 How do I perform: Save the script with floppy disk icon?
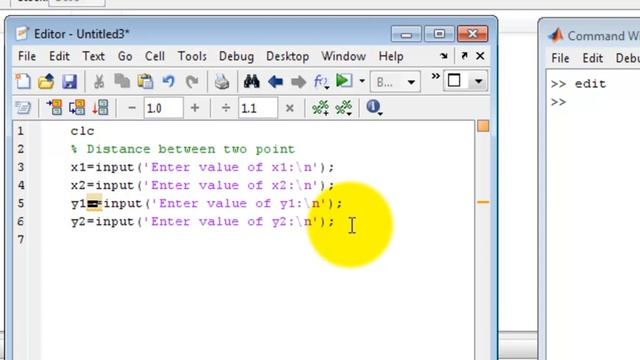point(69,82)
